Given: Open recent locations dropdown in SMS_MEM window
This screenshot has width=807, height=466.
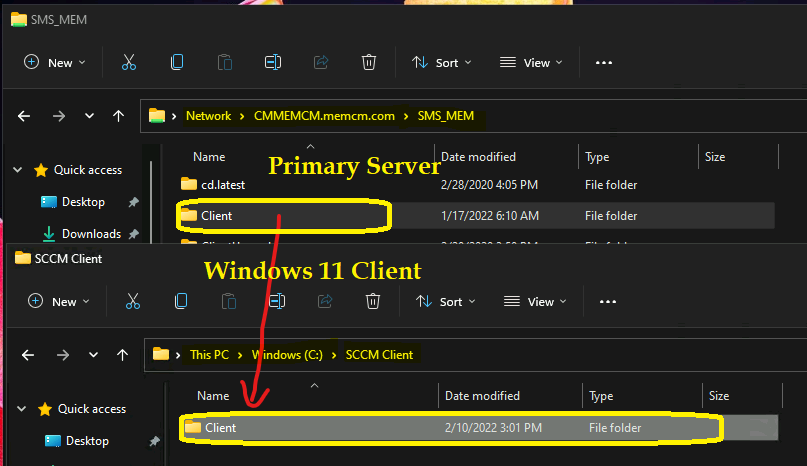Looking at the screenshot, I should [x=90, y=116].
